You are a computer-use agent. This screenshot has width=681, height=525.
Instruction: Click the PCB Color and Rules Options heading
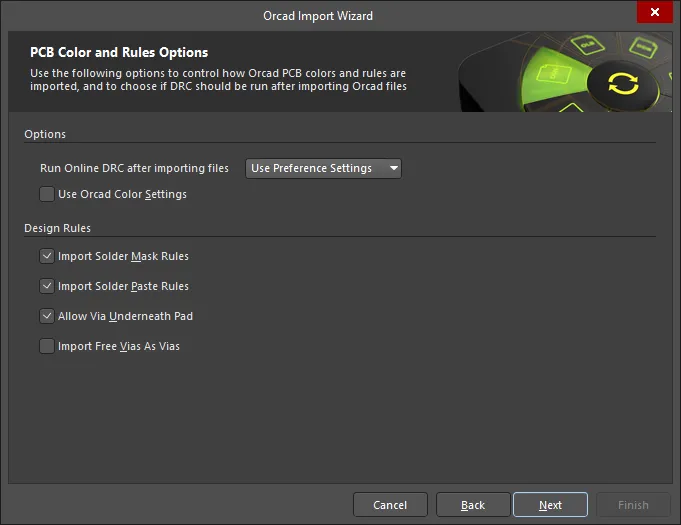point(119,53)
